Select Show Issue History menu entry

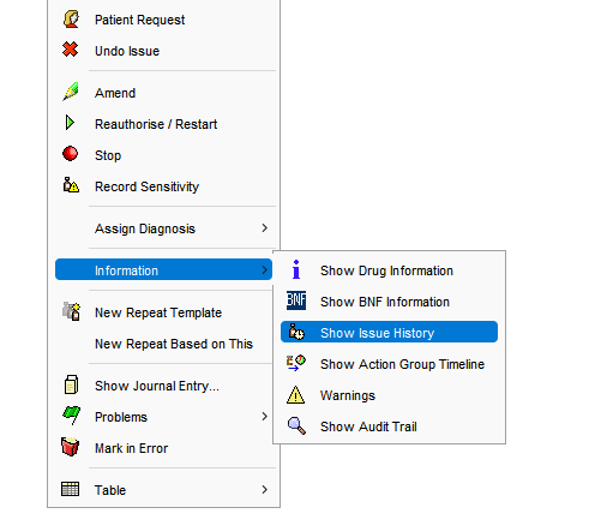(389, 332)
